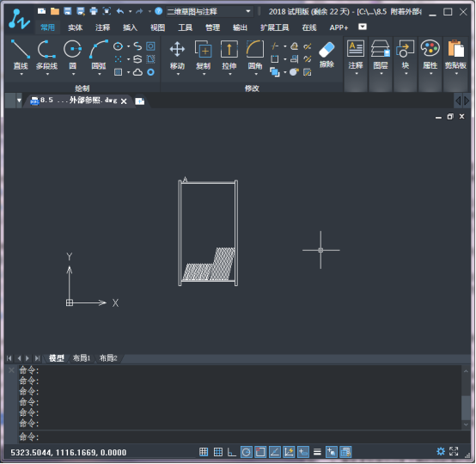Switch to the 注释 ribbon tab
Viewport: 476px width, 464px height.
click(102, 27)
